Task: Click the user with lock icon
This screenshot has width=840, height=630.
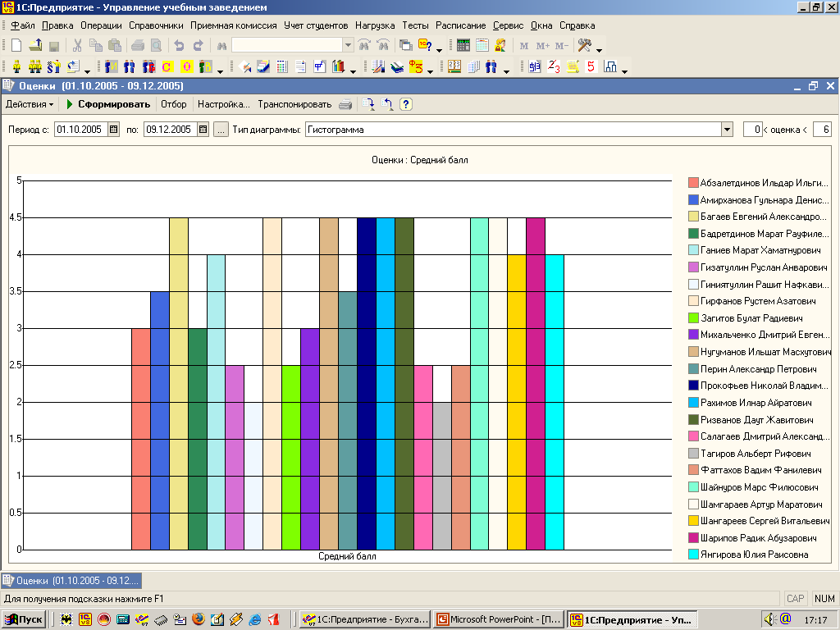Action: click(501, 46)
